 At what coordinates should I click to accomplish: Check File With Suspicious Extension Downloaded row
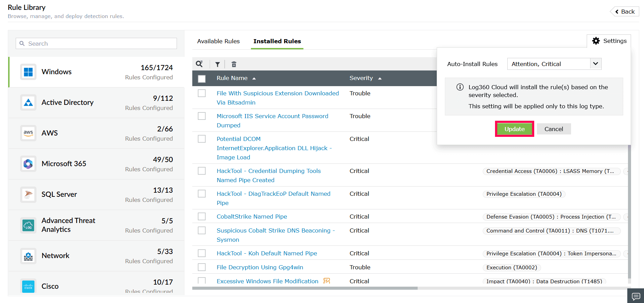tap(202, 93)
